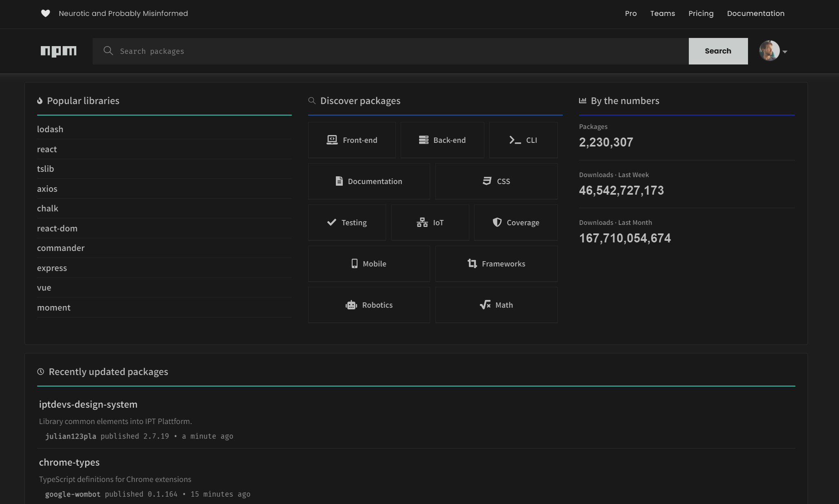The image size is (839, 504).
Task: Click the last month downloads 167,710,054,674
Action: (x=625, y=238)
